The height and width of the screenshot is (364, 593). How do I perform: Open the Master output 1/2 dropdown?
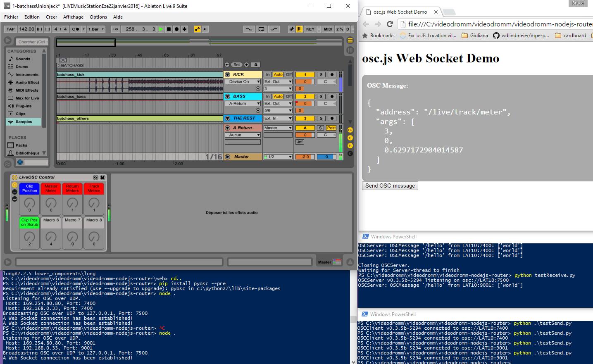pyautogui.click(x=278, y=157)
